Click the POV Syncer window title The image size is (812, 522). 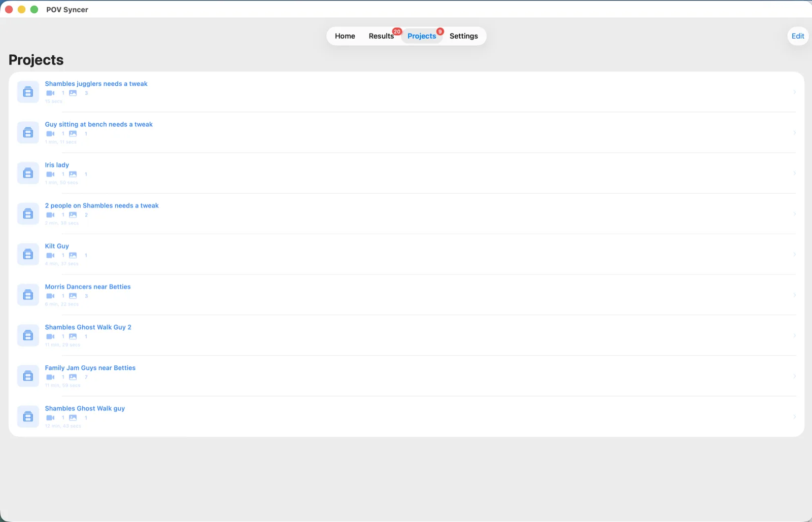tap(67, 10)
